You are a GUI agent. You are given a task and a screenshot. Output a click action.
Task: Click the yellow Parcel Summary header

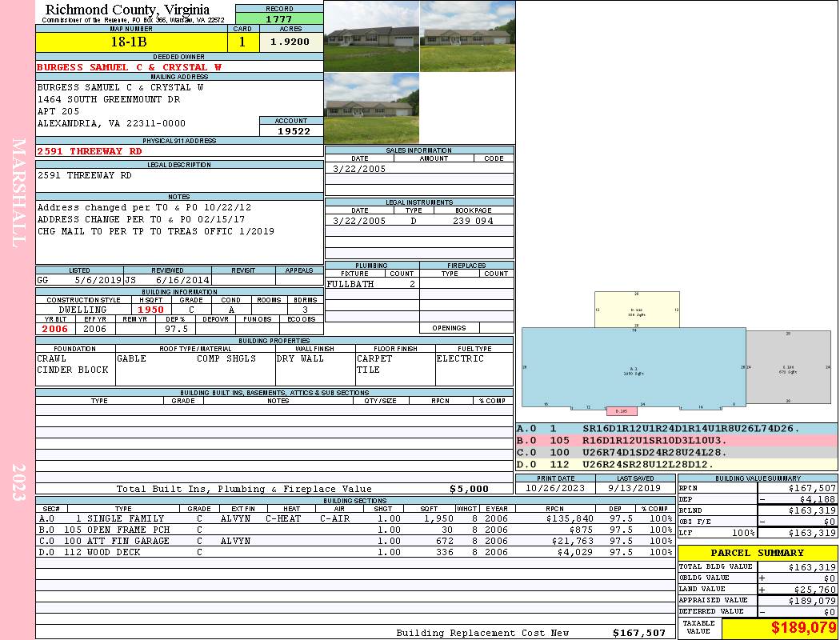(758, 553)
